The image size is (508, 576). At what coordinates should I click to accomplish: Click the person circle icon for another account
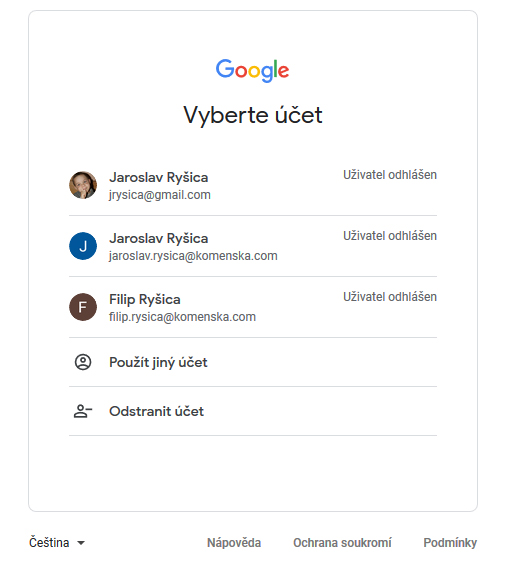tap(83, 362)
